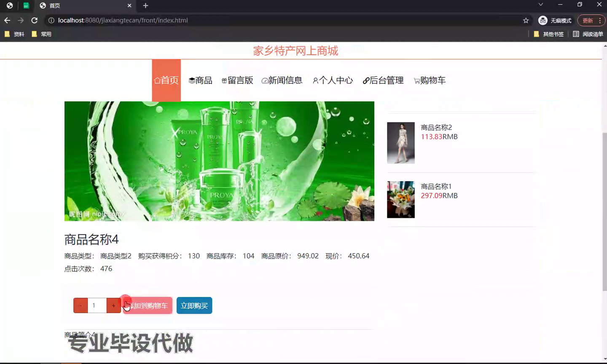Image resolution: width=607 pixels, height=364 pixels.
Task: Open the 后台管理 navigation item
Action: click(383, 80)
